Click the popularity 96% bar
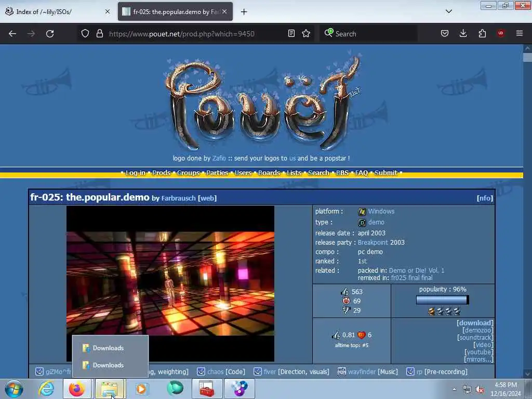The height and width of the screenshot is (399, 532). [x=443, y=300]
